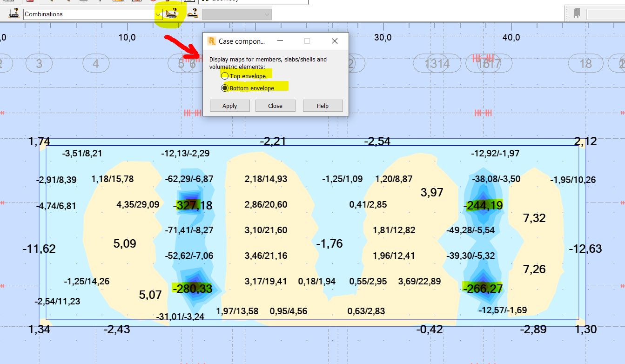Open Help from the Case components dialog
This screenshot has height=364, width=625.
tap(323, 106)
